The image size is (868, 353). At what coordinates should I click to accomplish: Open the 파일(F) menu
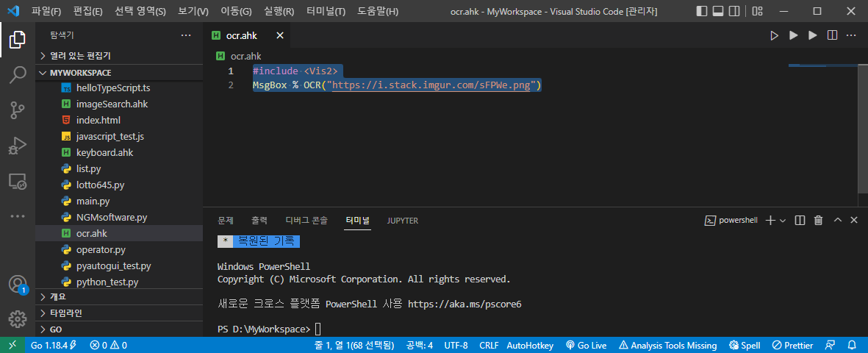[46, 11]
